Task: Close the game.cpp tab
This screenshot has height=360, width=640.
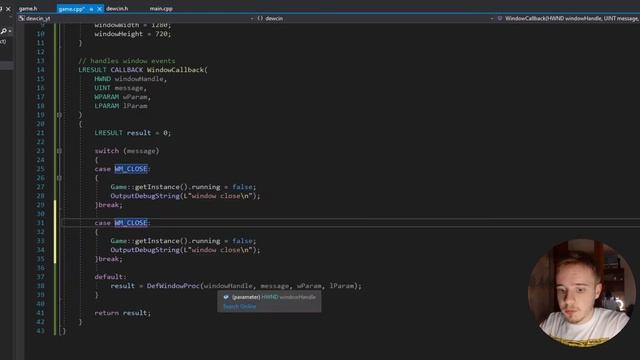Action: (x=99, y=9)
